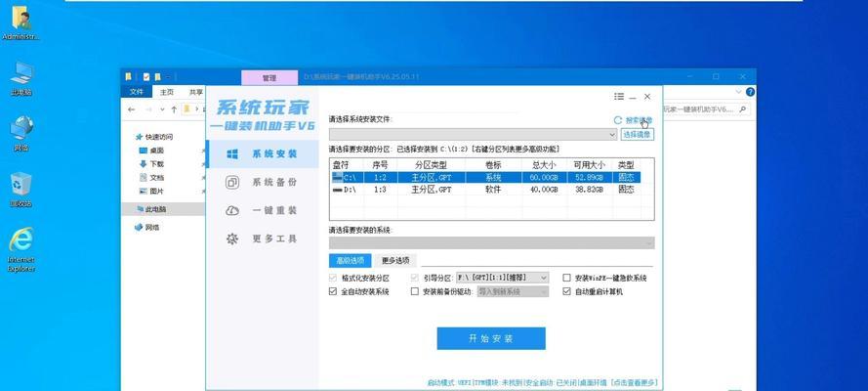868x391 pixels.
Task: Open 快速访问 in Explorer tree
Action: point(159,137)
